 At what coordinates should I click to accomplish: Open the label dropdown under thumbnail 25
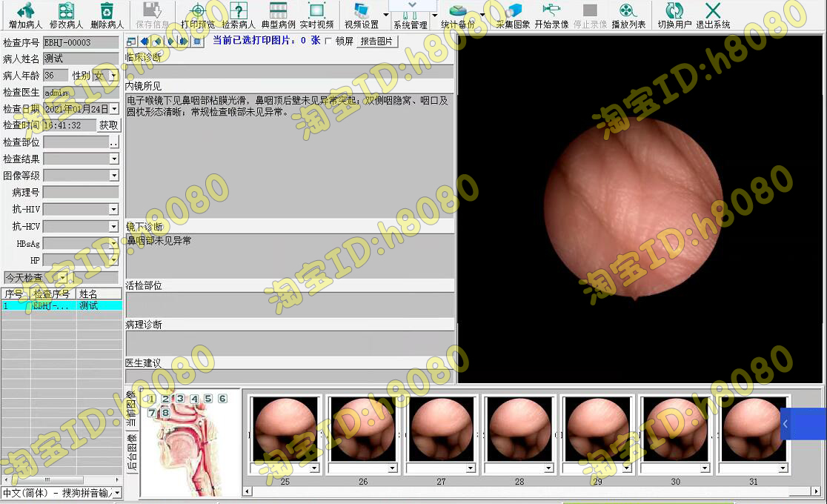314,468
